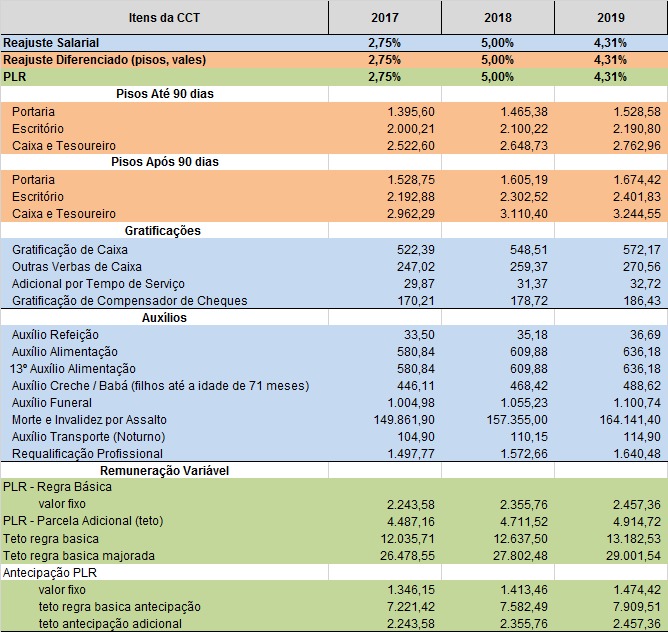668x632 pixels.
Task: Click the 'Auxílios' section heading
Action: [x=165, y=317]
